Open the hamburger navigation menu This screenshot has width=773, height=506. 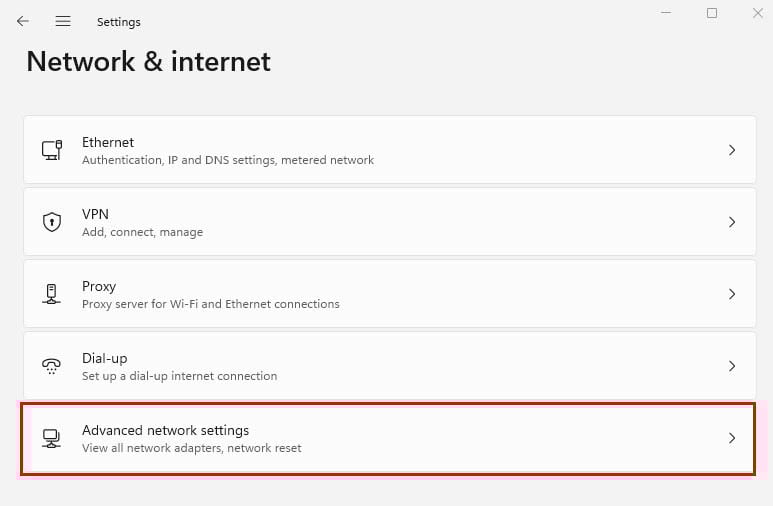click(x=63, y=21)
